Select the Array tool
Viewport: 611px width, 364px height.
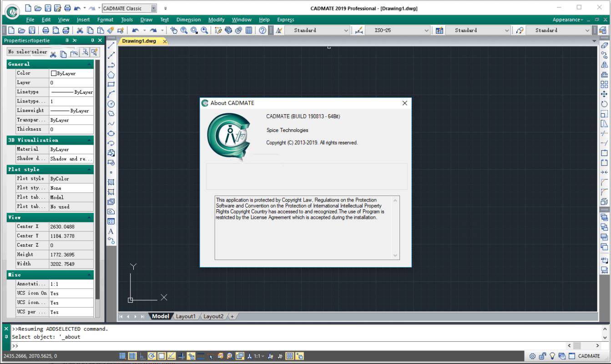click(604, 85)
